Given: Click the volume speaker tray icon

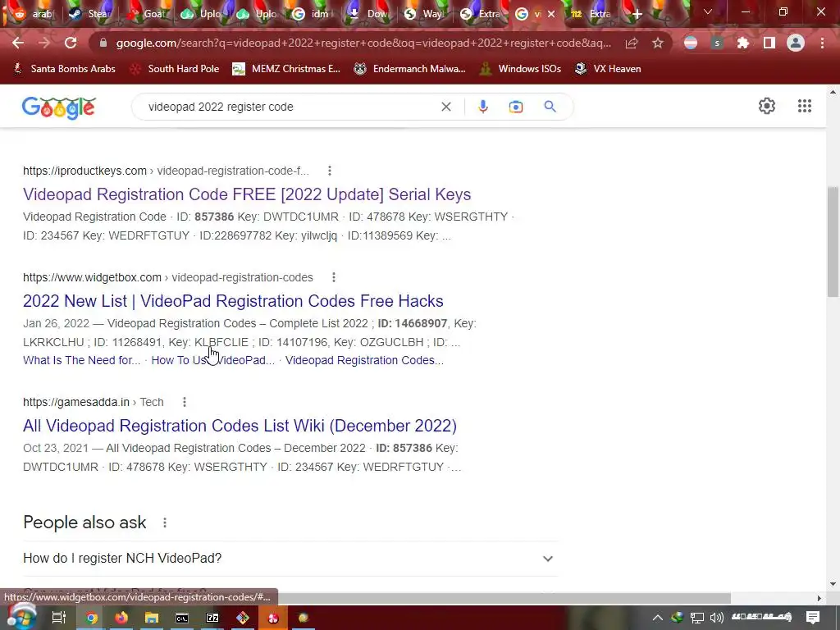Looking at the screenshot, I should [x=716, y=618].
